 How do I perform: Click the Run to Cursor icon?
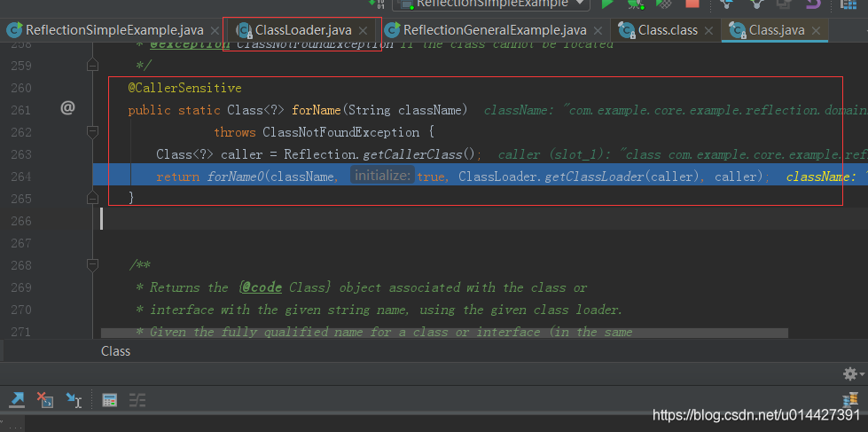point(74,399)
